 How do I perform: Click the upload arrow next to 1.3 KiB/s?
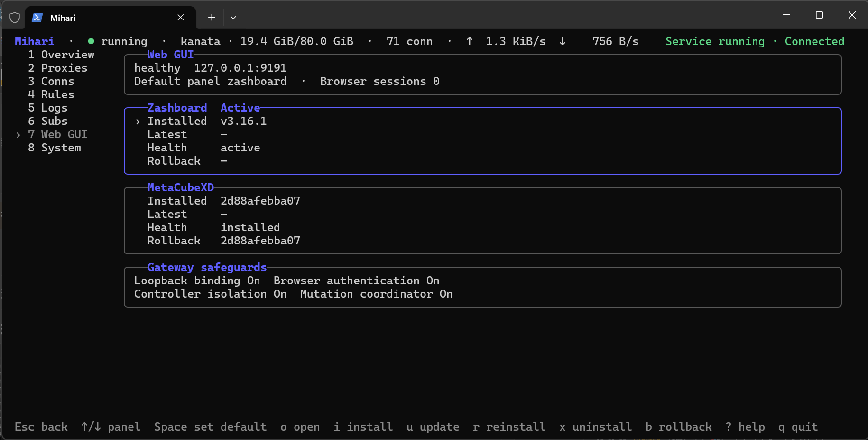[470, 41]
